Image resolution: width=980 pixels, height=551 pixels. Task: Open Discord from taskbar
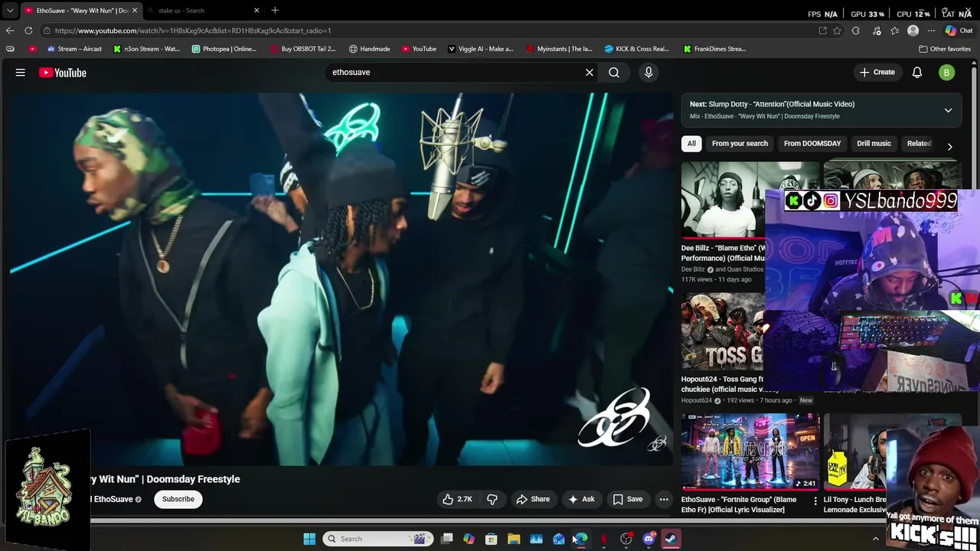click(x=648, y=539)
